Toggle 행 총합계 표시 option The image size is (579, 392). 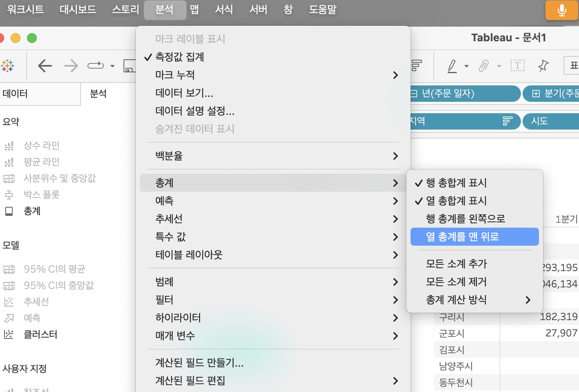(x=474, y=183)
